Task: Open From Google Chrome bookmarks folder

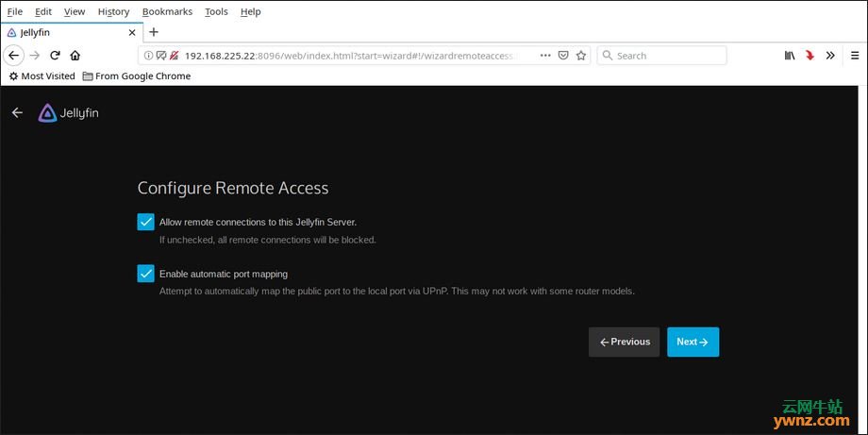Action: pyautogui.click(x=136, y=75)
